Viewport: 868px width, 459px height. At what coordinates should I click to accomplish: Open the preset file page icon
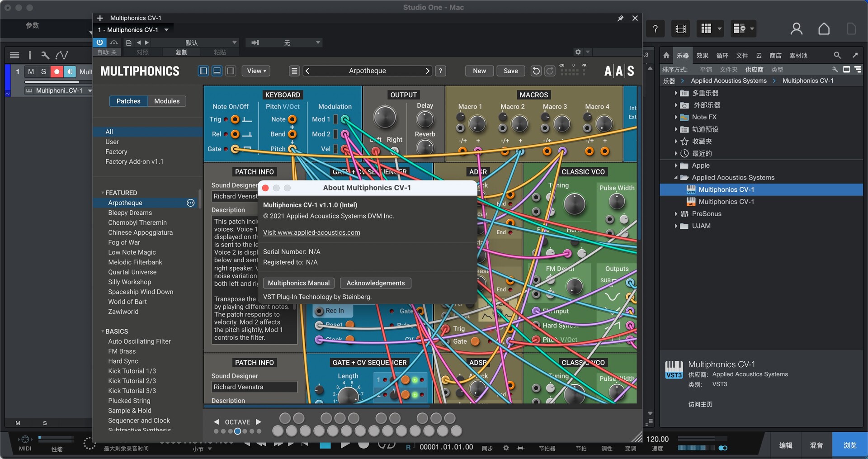(129, 43)
